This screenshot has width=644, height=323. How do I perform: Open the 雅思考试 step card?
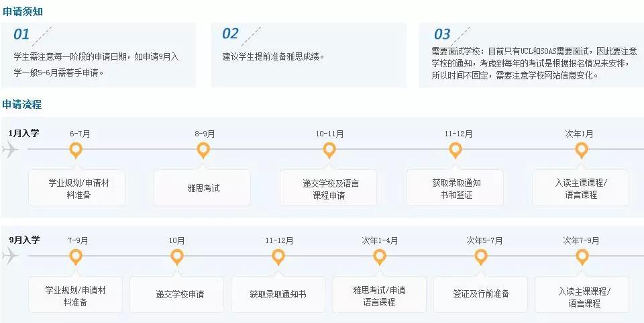pyautogui.click(x=202, y=188)
